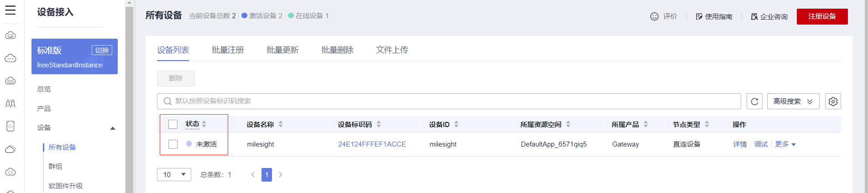Click the refresh icon beside search bar

pyautogui.click(x=754, y=101)
